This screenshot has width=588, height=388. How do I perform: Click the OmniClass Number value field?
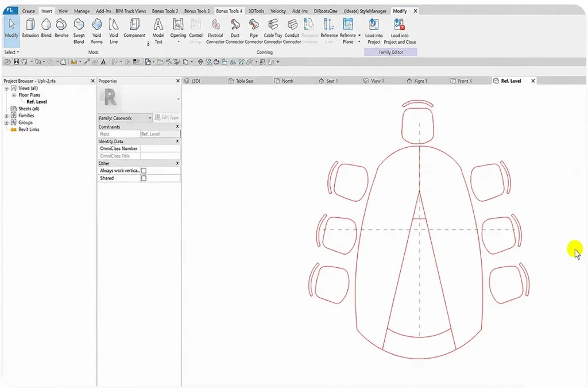[x=160, y=149]
